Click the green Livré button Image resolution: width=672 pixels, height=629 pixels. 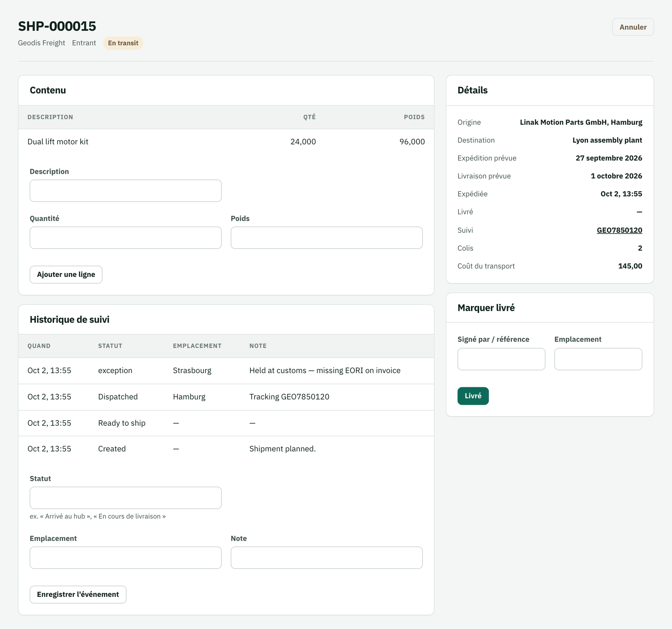[x=473, y=396]
